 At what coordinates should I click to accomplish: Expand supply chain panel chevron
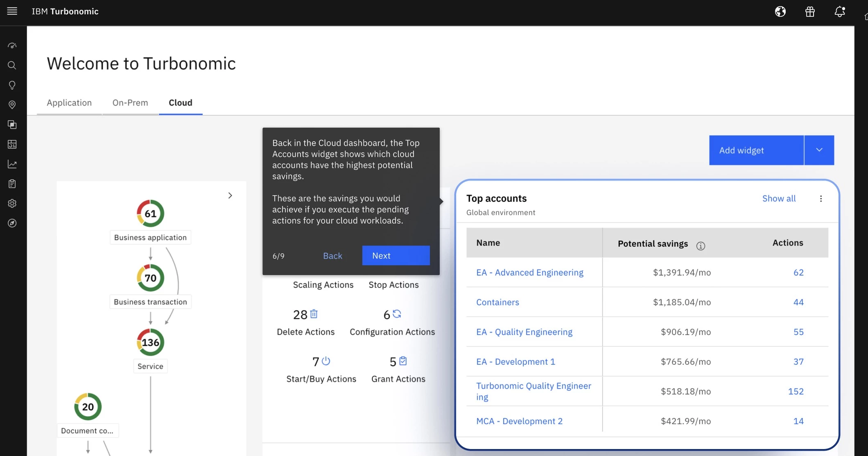tap(230, 196)
